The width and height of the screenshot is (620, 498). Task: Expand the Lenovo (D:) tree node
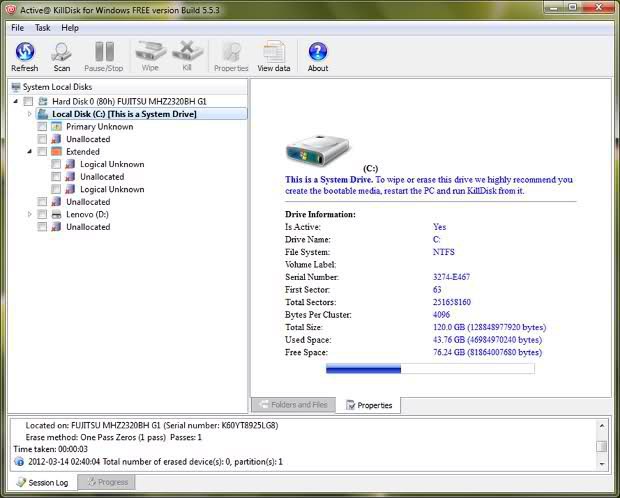(30, 214)
